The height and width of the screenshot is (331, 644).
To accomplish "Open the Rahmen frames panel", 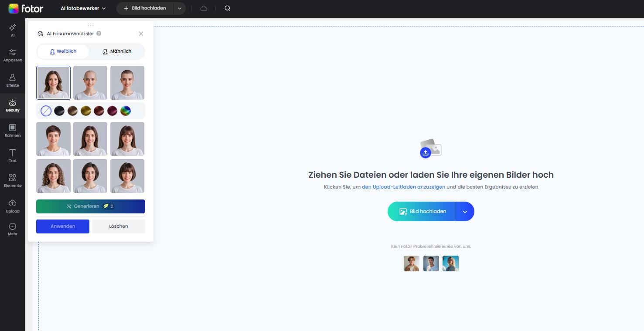I will tap(13, 130).
